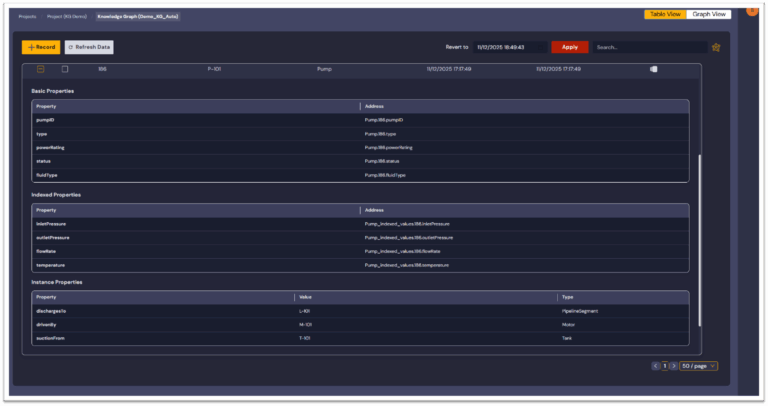Switch to Table View

[x=665, y=15]
